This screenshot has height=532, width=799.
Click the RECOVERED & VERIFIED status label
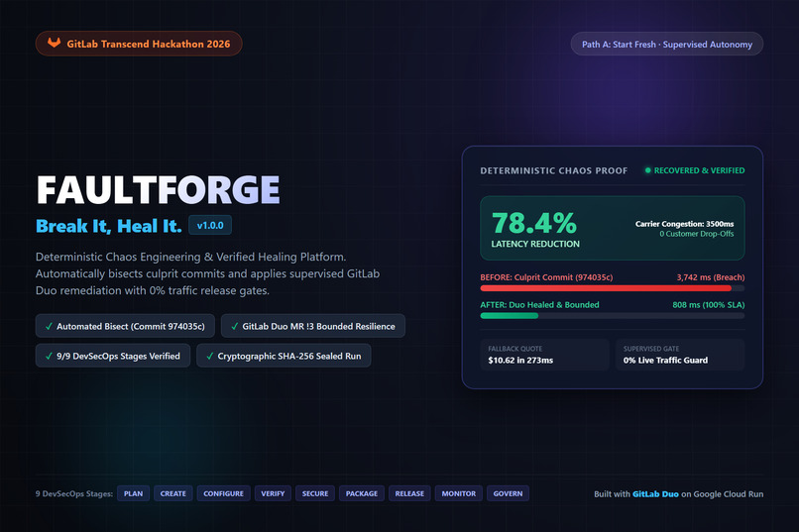coord(699,170)
